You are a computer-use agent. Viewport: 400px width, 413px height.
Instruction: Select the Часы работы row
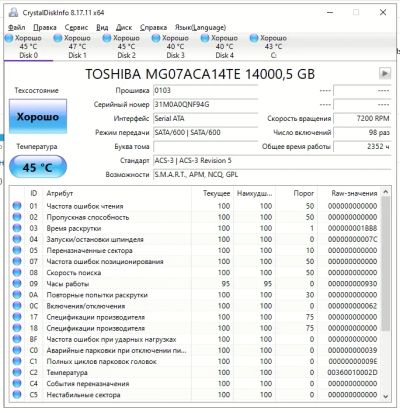(x=195, y=284)
